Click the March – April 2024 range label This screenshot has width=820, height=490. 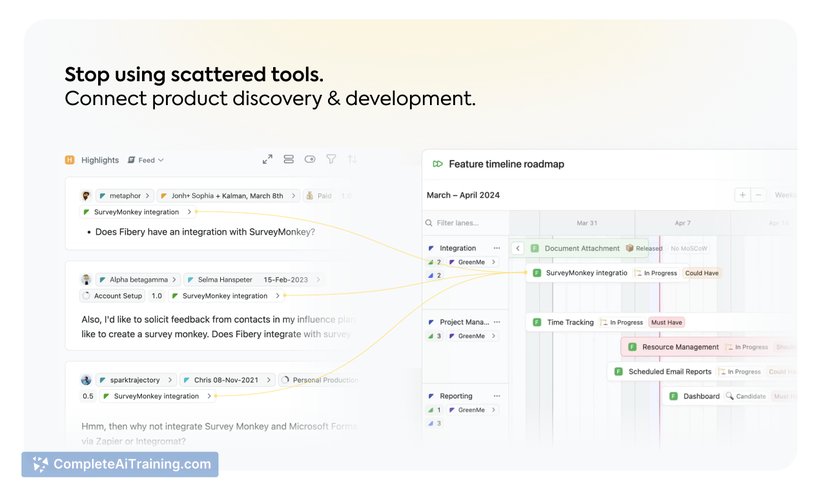pos(463,195)
